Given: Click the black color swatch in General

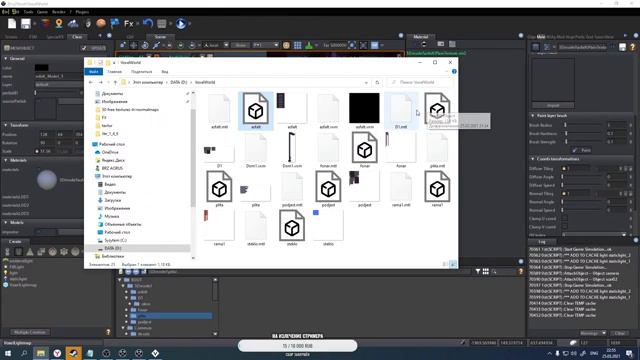Looking at the screenshot, I should (x=42, y=67).
